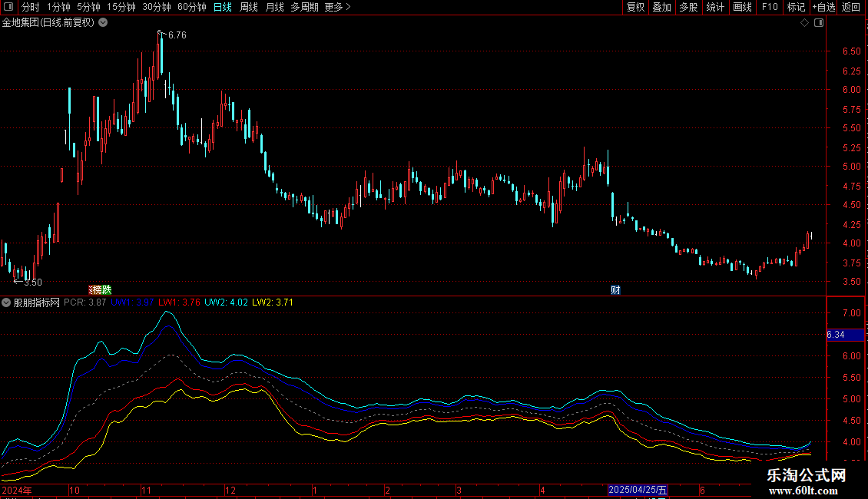Select the 60分钟 period

(191, 7)
